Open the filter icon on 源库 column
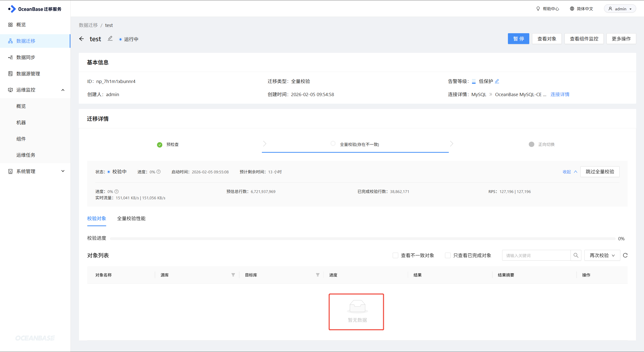 (x=233, y=275)
